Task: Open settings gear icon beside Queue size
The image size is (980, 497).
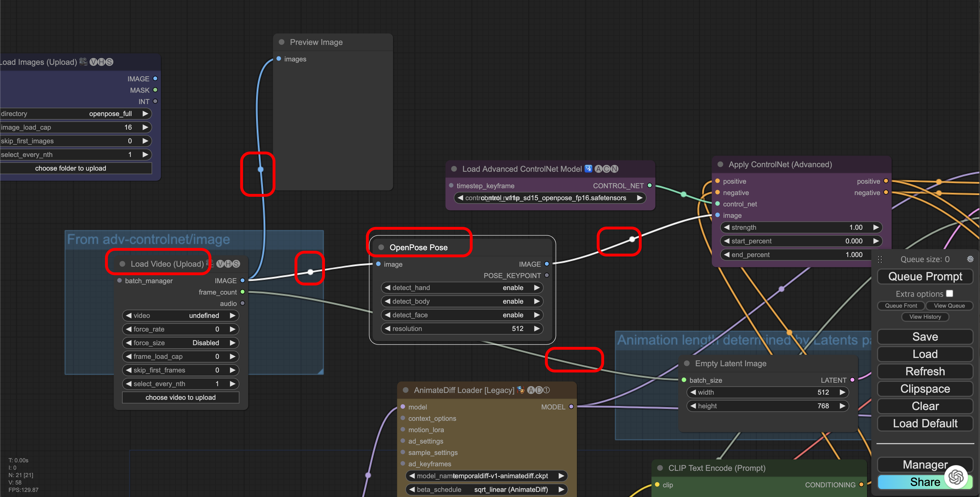Action: [x=970, y=259]
